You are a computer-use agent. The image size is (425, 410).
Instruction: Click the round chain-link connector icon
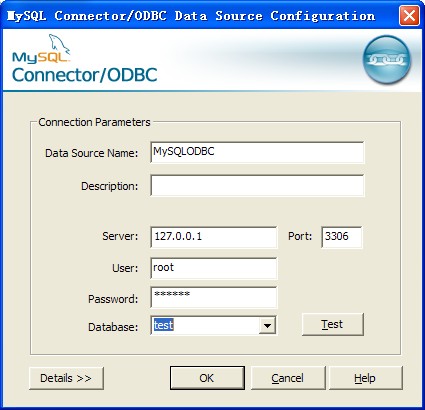387,59
